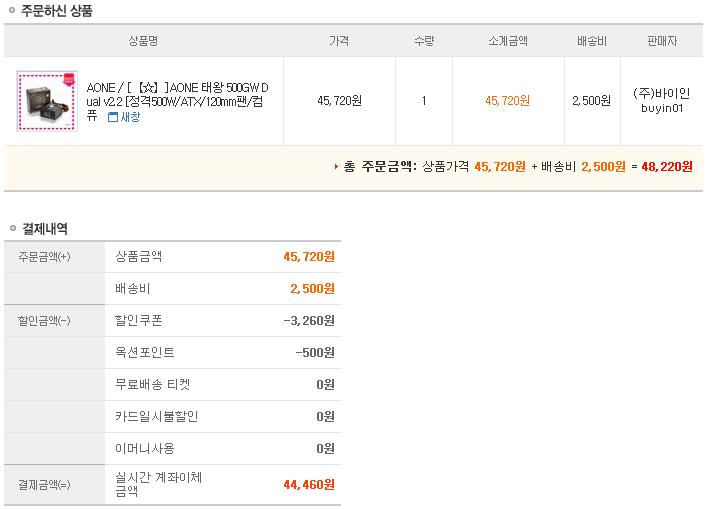This screenshot has width=710, height=509.
Task: Select the 2,500원 value in payment 배송비 row
Action: click(312, 288)
